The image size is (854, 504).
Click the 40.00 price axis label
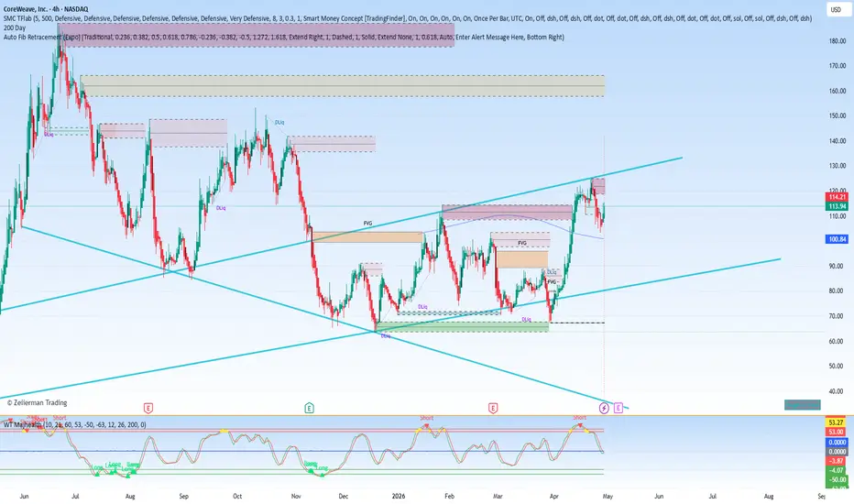[x=836, y=391]
